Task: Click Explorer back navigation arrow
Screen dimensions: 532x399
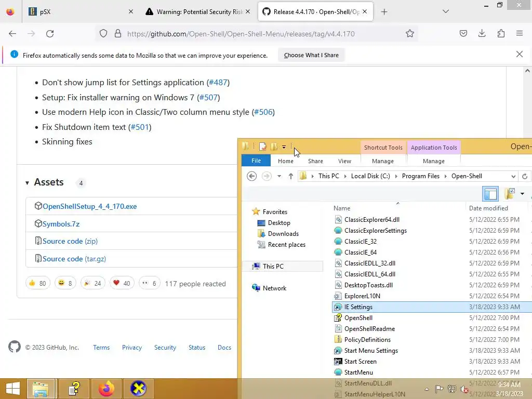Action: tap(251, 176)
